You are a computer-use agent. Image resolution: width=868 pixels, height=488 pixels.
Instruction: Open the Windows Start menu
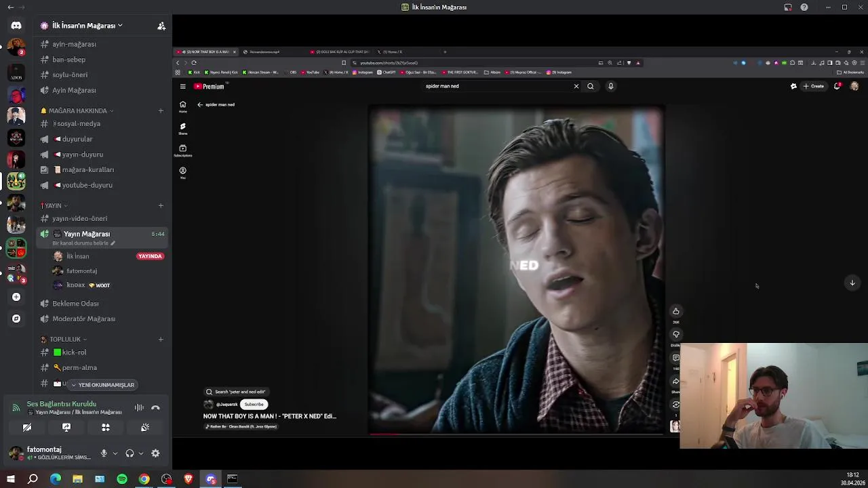click(x=10, y=479)
